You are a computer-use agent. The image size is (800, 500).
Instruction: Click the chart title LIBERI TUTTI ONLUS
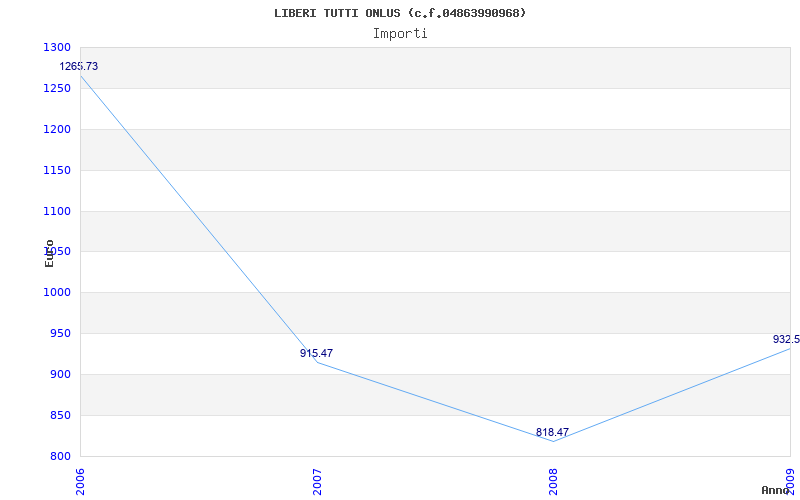click(x=400, y=13)
